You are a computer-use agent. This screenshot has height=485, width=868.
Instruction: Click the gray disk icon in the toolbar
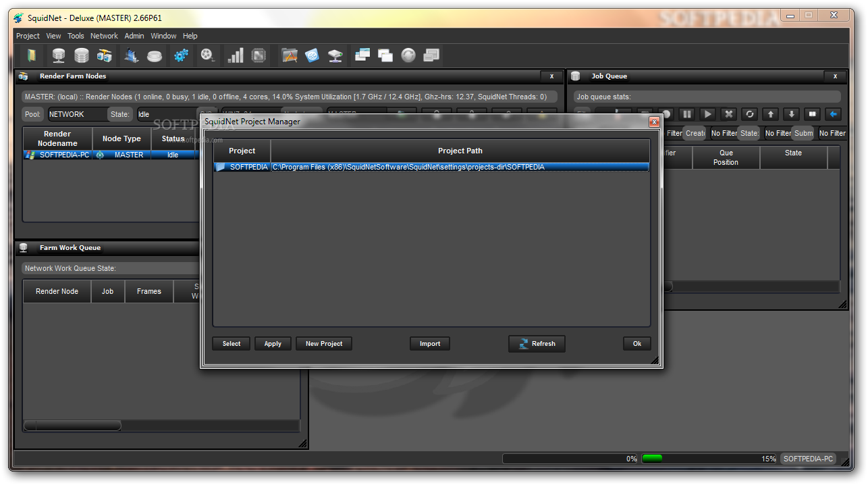click(x=155, y=55)
